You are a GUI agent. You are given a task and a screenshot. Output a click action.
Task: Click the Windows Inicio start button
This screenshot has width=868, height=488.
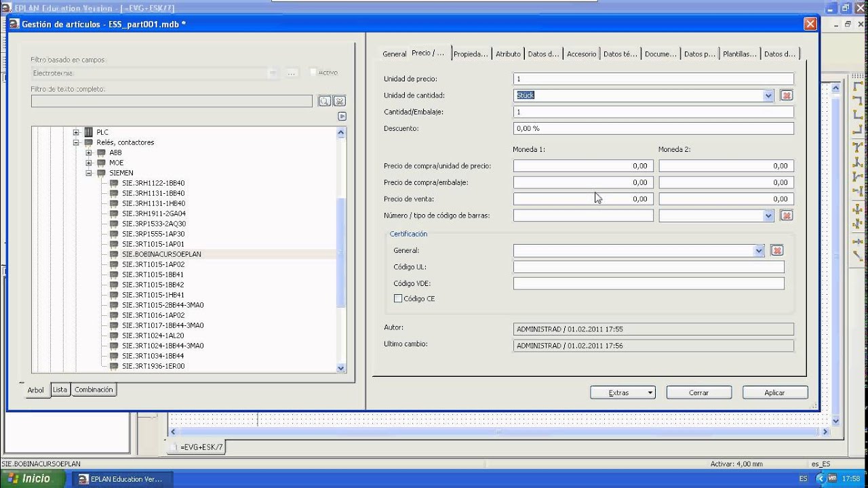point(33,479)
